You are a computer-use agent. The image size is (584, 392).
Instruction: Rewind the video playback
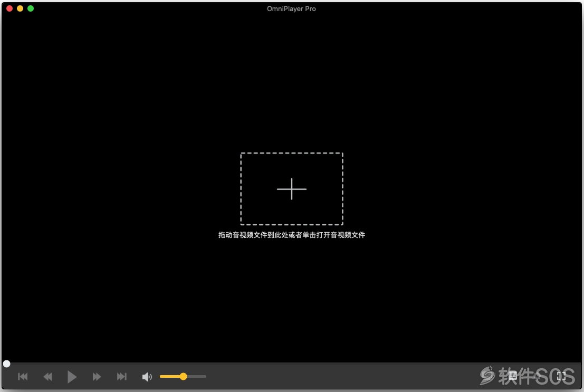pyautogui.click(x=47, y=377)
